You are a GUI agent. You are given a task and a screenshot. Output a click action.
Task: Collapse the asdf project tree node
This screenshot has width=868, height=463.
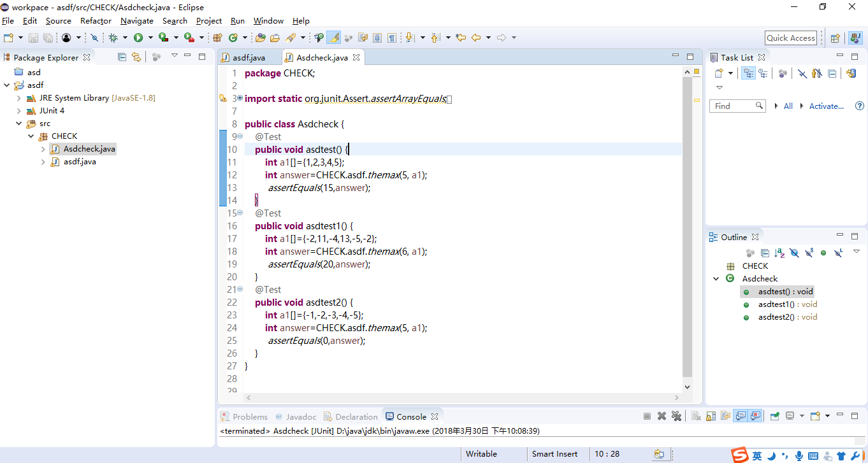(x=7, y=85)
